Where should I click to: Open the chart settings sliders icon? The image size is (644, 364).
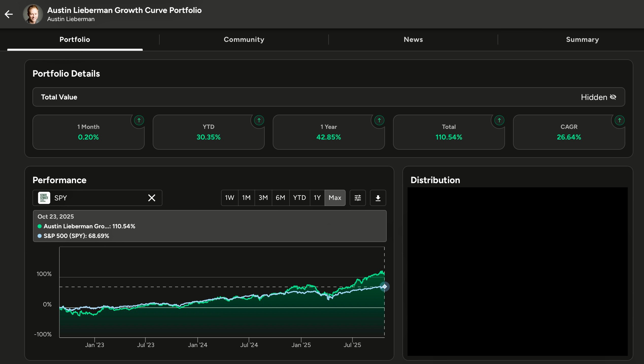358,198
